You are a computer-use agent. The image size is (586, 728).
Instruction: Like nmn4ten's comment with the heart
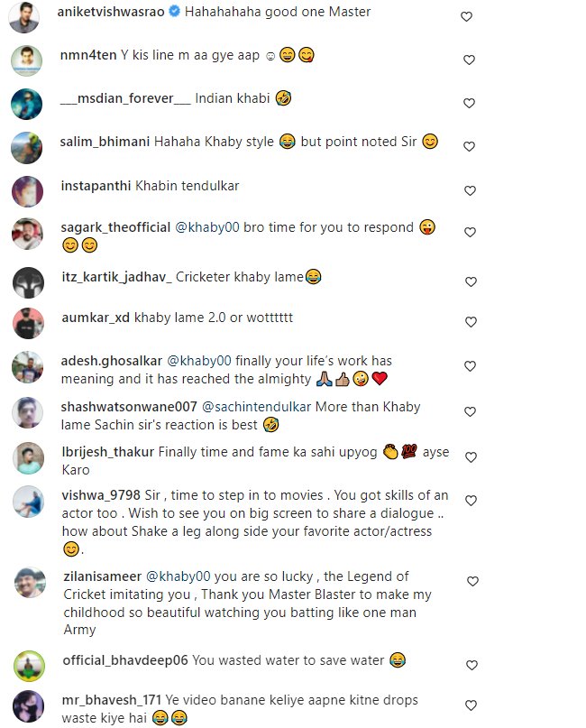pos(469,60)
